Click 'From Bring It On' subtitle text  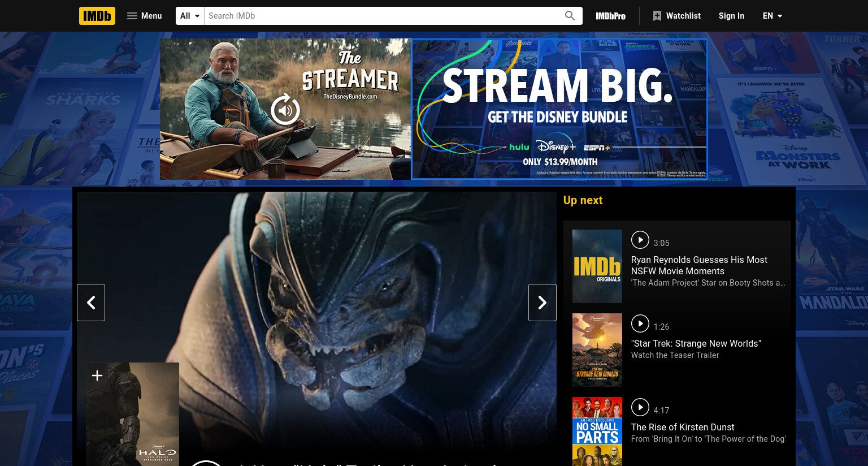tap(708, 439)
